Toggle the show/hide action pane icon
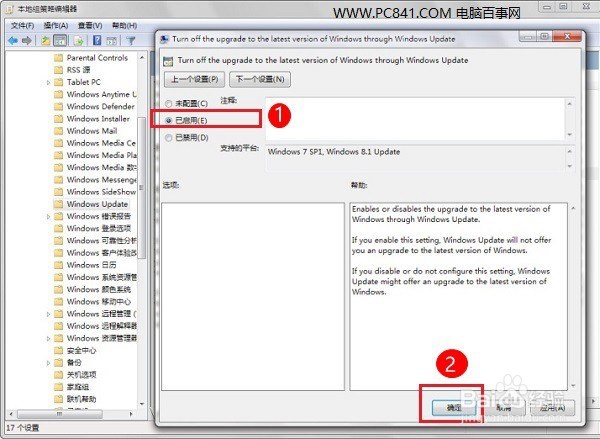Viewport: 600px width, 439px height. click(111, 41)
